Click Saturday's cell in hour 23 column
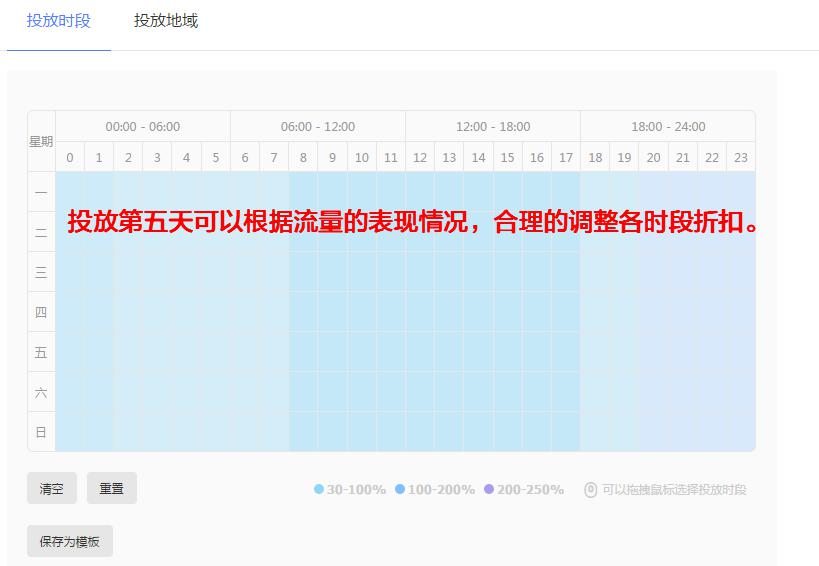This screenshot has height=566, width=819. [x=741, y=392]
